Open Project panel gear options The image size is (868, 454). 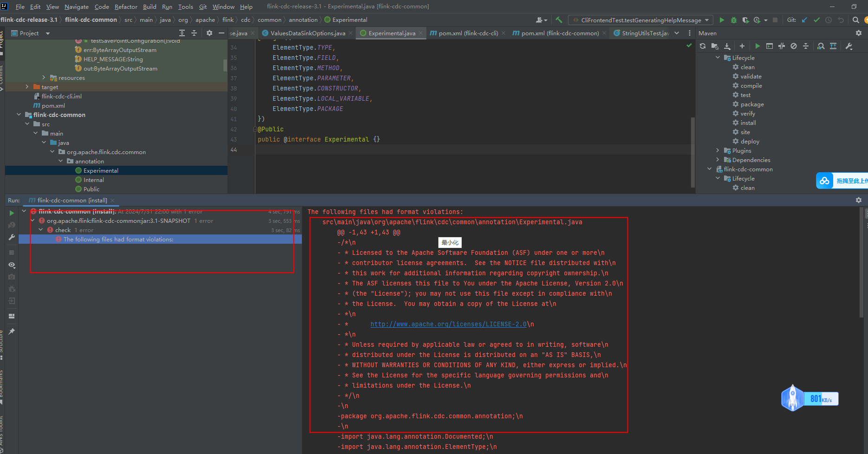click(209, 33)
